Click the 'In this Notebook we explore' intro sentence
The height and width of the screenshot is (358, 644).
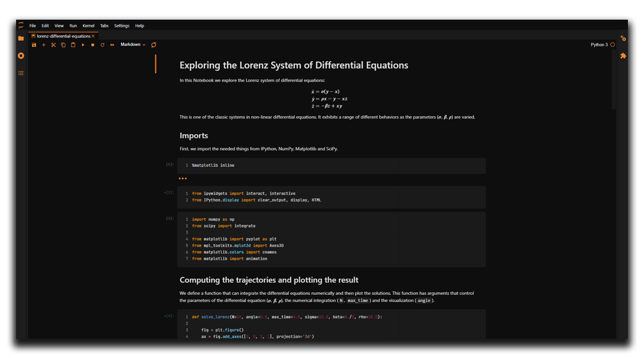coord(252,80)
